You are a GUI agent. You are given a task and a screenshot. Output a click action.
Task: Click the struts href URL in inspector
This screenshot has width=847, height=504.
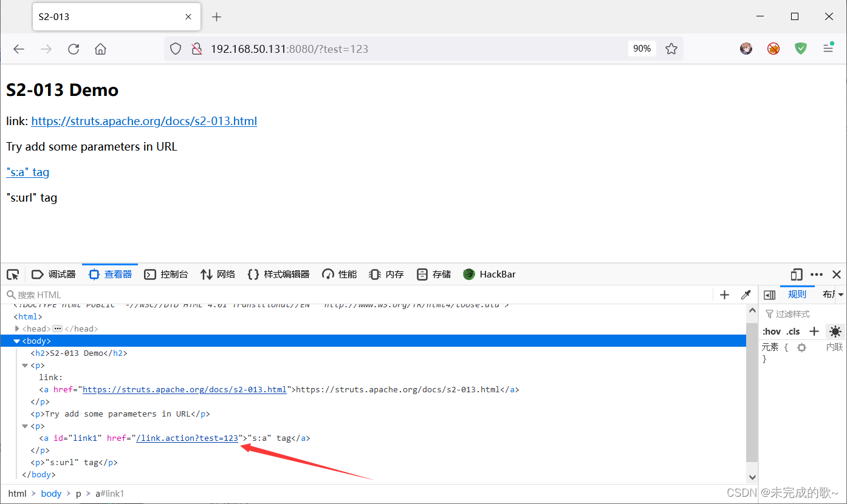[184, 389]
